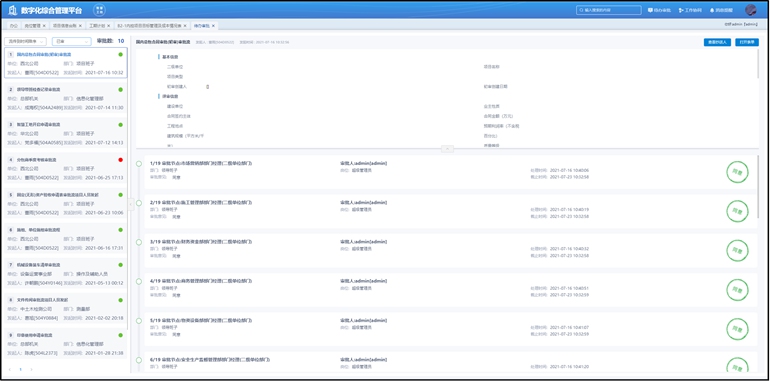
Task: Collapse the left approval list panel
Action: point(130,204)
